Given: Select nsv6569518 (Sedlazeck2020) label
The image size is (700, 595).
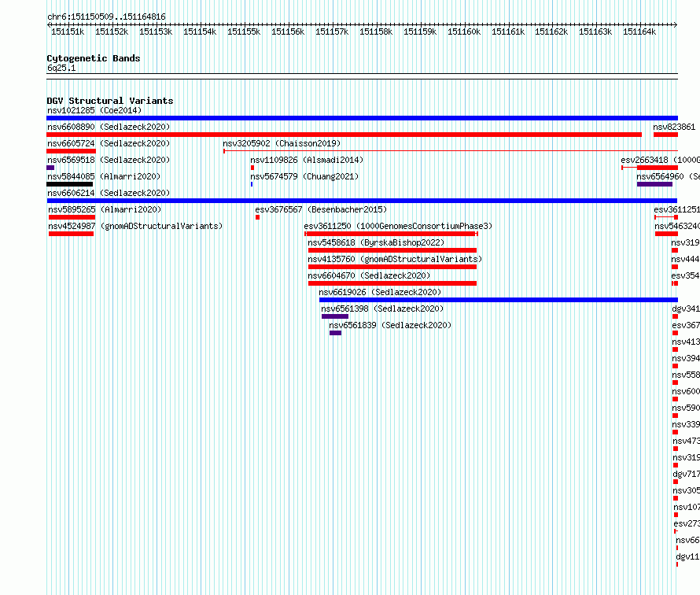Looking at the screenshot, I should [109, 160].
